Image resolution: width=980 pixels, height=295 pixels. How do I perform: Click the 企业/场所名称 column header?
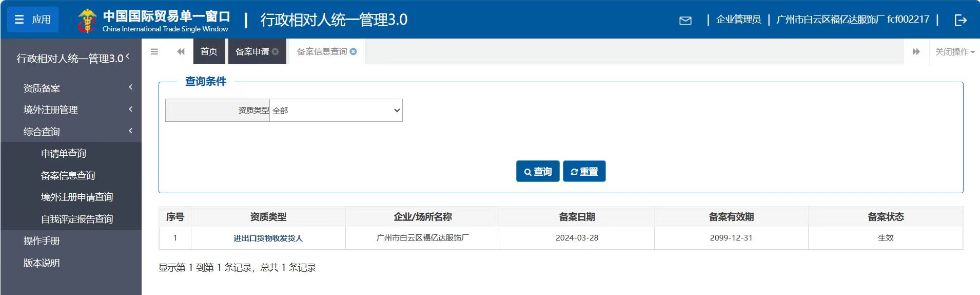(423, 217)
